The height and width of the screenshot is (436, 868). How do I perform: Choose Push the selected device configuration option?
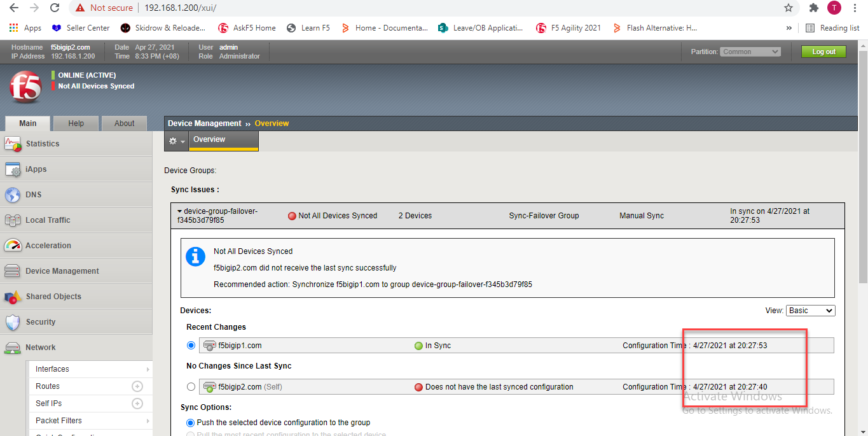pos(191,423)
